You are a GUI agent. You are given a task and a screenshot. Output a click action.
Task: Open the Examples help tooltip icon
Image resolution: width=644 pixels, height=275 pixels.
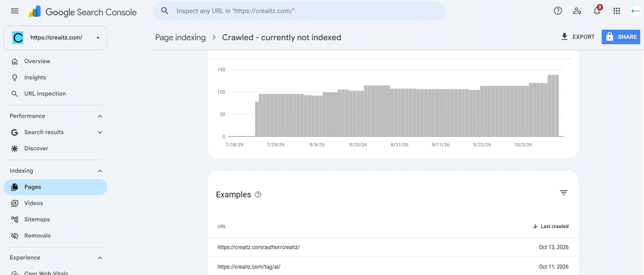(x=258, y=195)
